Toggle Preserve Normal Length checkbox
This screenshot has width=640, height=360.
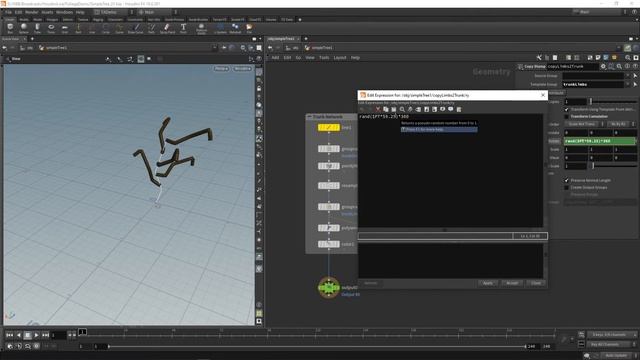point(566,180)
